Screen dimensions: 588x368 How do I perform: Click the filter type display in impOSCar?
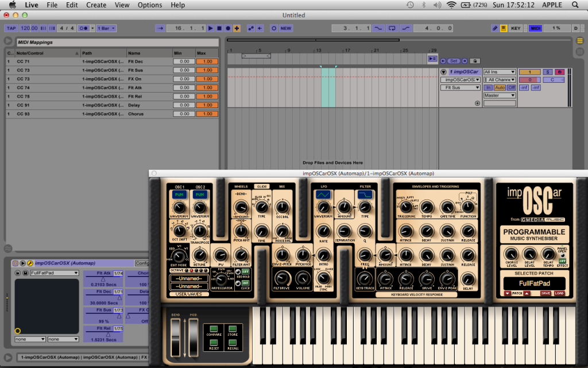click(x=365, y=194)
